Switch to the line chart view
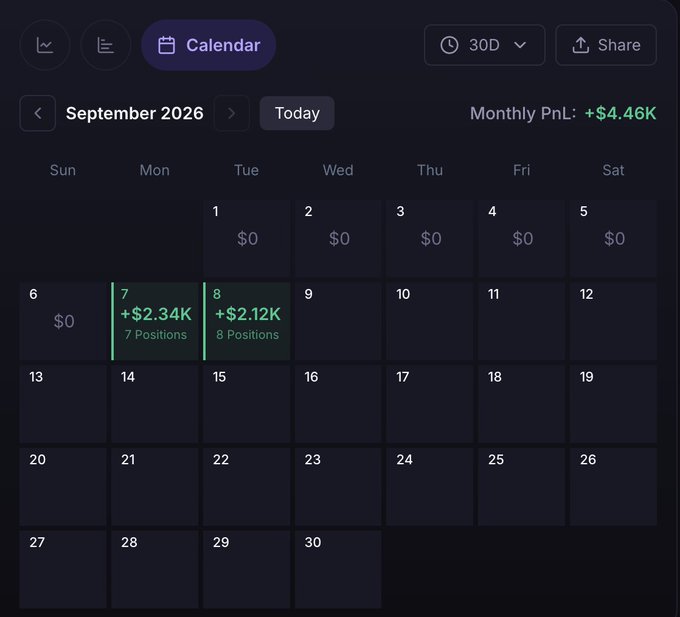The width and height of the screenshot is (680, 617). [x=45, y=45]
